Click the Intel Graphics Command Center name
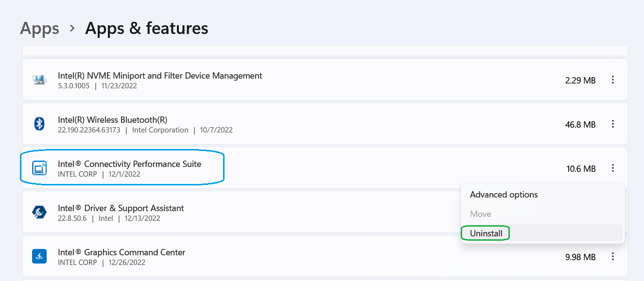This screenshot has width=644, height=281. [x=122, y=252]
